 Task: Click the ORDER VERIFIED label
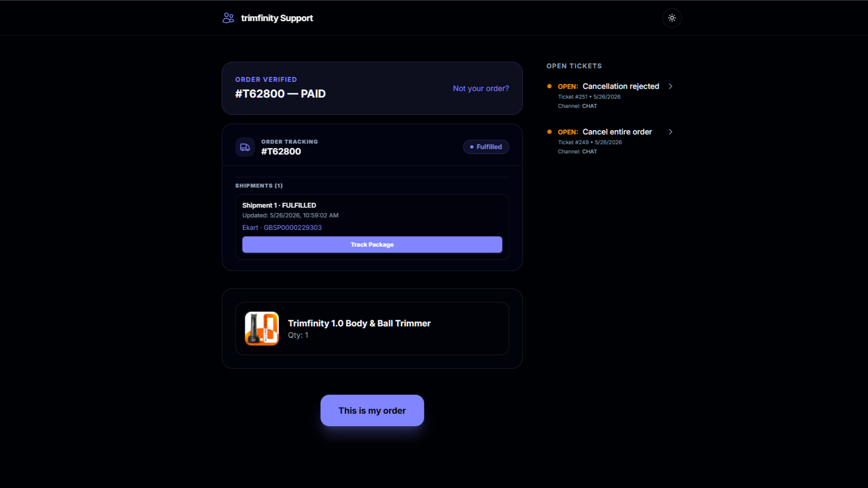coord(266,80)
